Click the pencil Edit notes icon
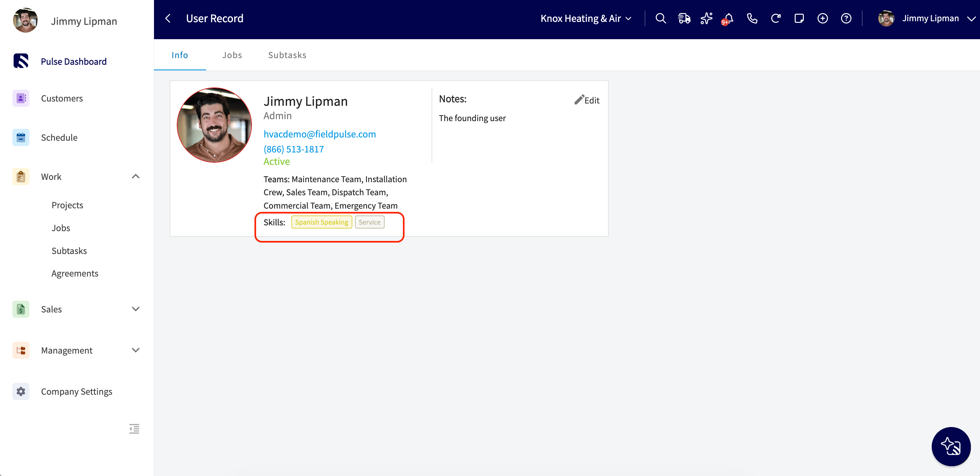The image size is (980, 476). [x=579, y=100]
